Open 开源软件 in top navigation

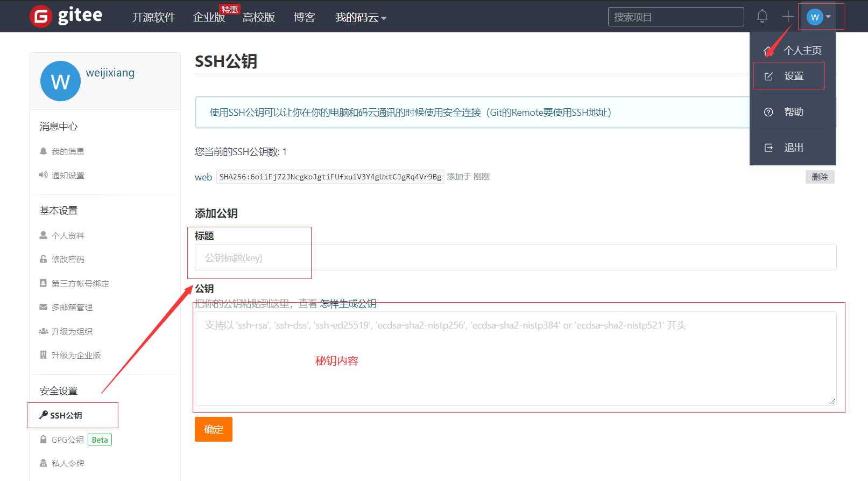pyautogui.click(x=154, y=17)
